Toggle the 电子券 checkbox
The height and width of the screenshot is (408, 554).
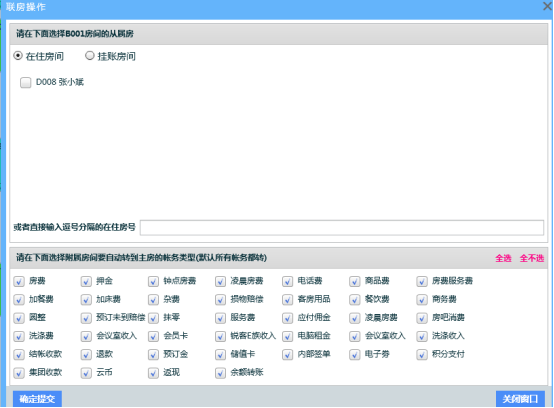[354, 354]
